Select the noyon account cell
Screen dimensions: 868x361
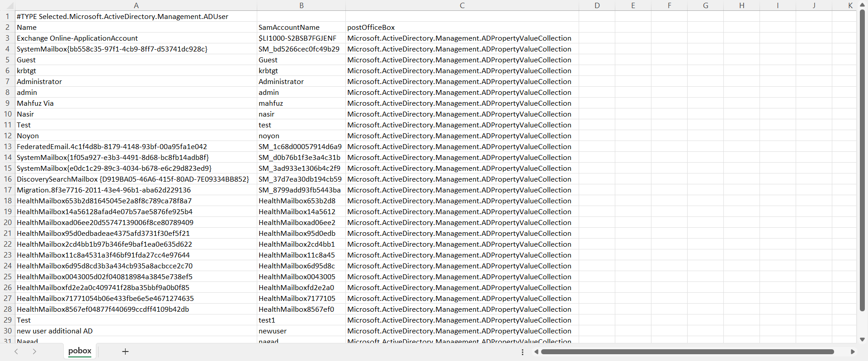301,136
